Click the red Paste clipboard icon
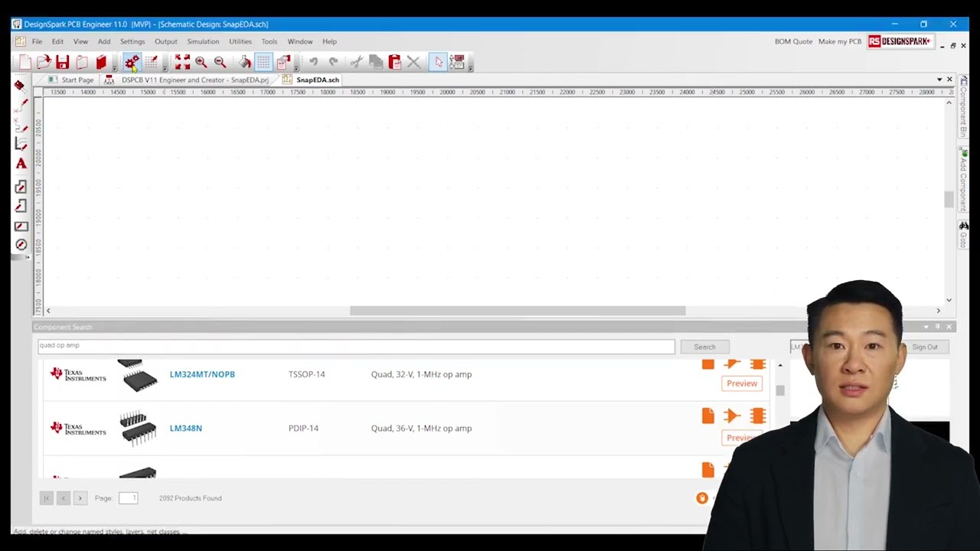 395,62
